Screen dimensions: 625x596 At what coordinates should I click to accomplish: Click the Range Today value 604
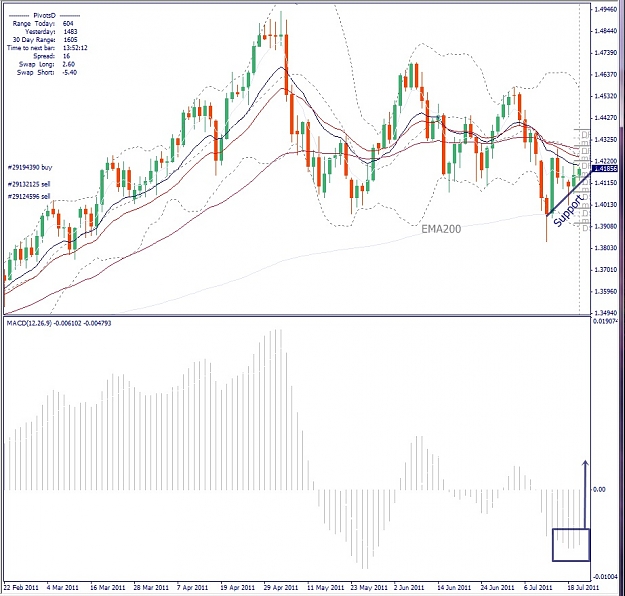pos(68,24)
